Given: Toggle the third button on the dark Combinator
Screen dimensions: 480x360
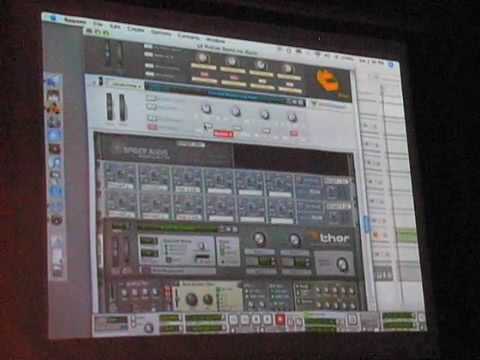Looking at the screenshot, I should [149, 66].
